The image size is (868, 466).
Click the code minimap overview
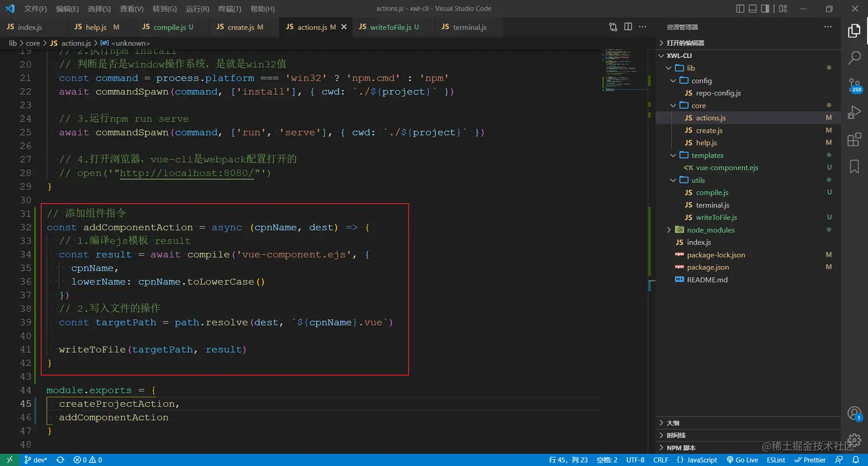click(x=621, y=69)
